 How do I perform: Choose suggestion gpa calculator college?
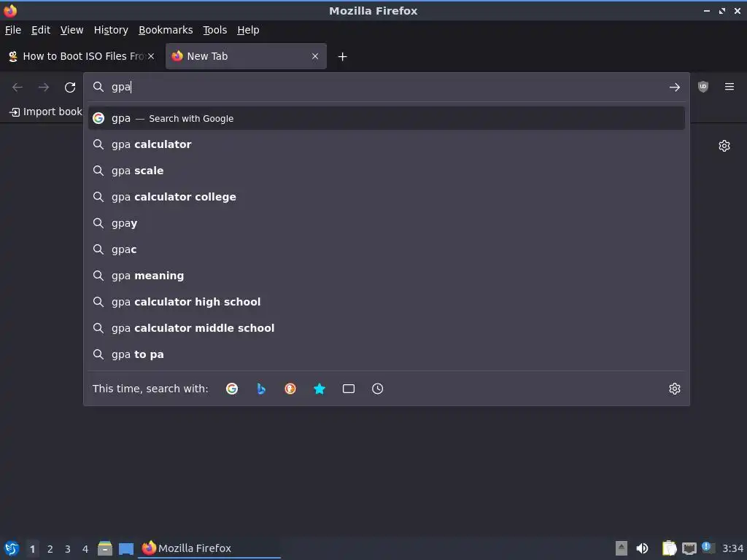(387, 197)
